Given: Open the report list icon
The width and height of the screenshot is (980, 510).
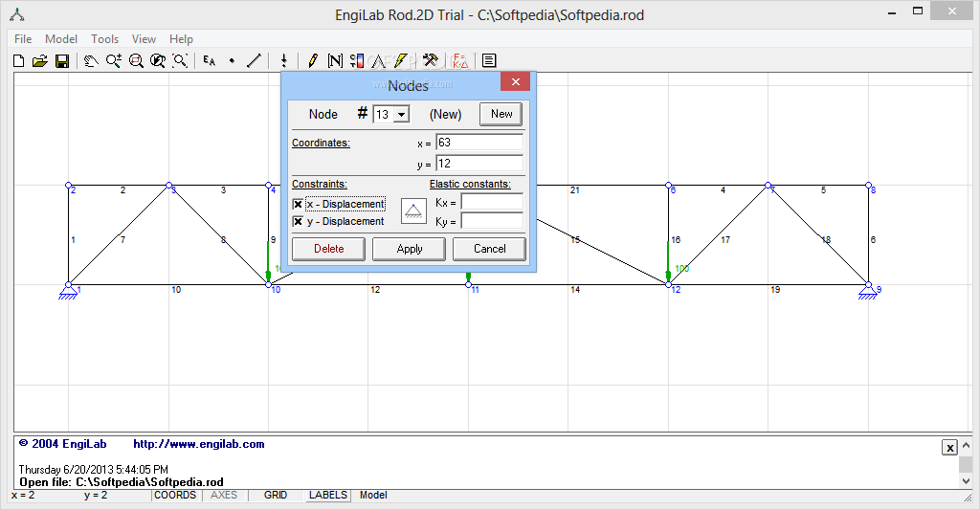Looking at the screenshot, I should (x=489, y=60).
